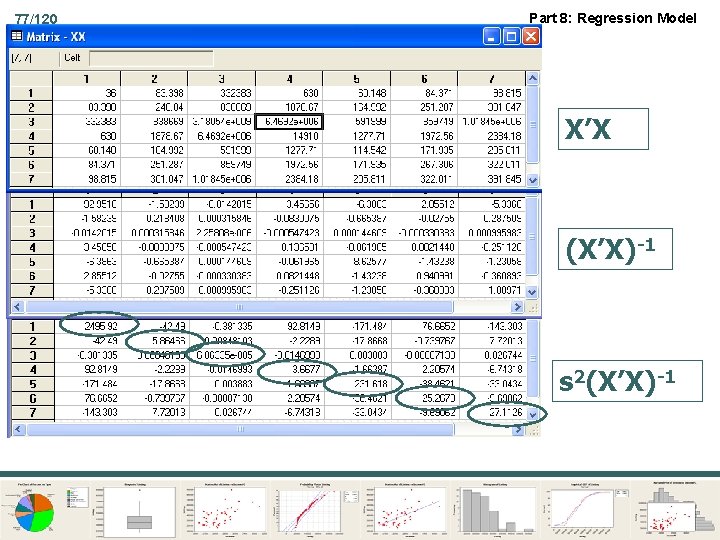Click the (X'X)-1 label box
This screenshot has width=720, height=540.
[615, 249]
